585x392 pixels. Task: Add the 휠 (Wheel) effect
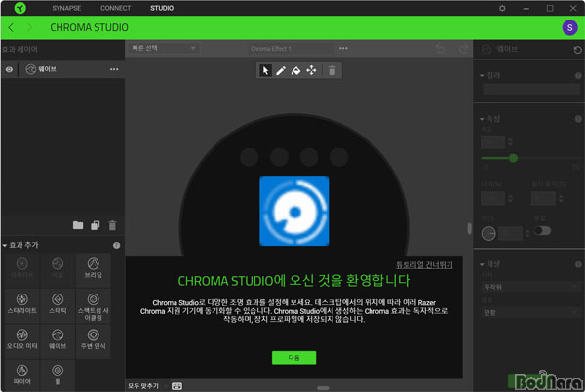click(58, 374)
